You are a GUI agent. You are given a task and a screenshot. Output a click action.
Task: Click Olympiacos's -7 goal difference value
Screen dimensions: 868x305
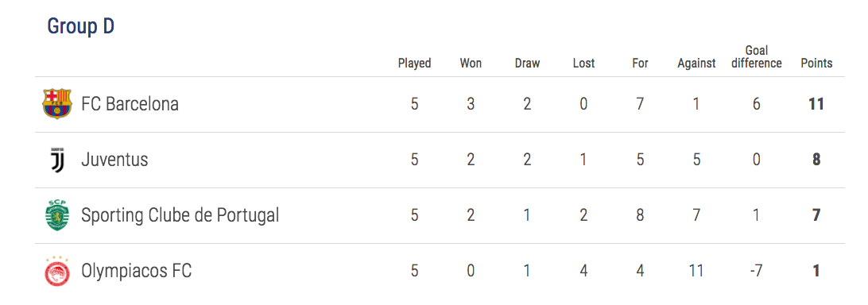point(756,271)
